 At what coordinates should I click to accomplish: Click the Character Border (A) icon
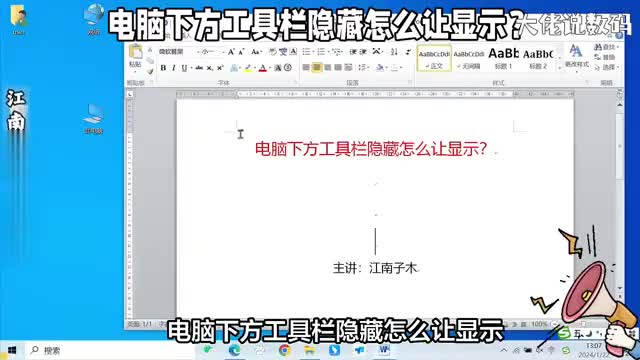[x=293, y=52]
